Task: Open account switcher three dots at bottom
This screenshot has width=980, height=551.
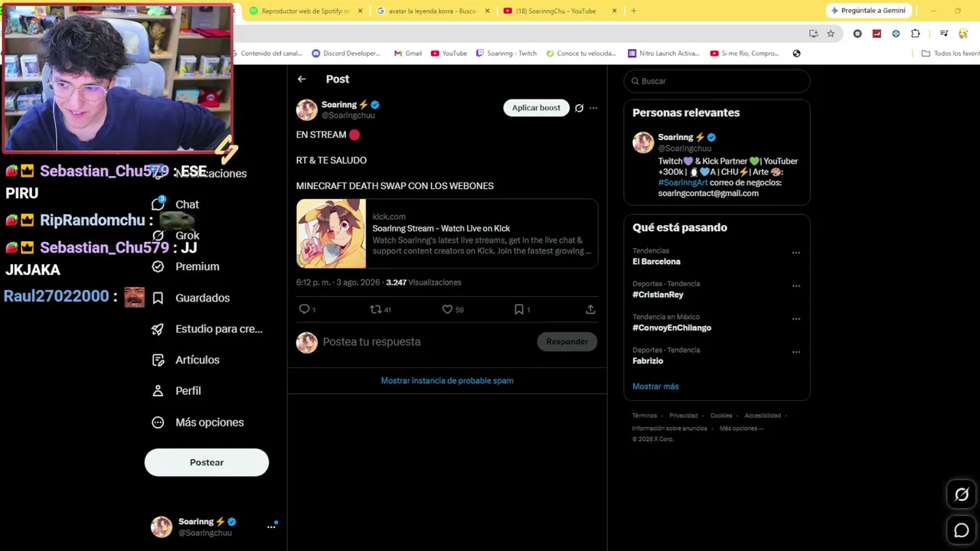Action: click(x=271, y=527)
